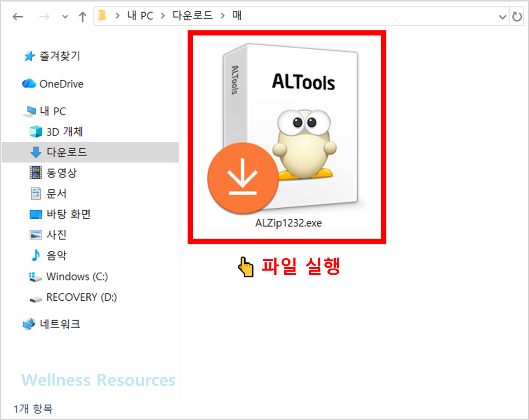Click the 사진 picture icon
The width and height of the screenshot is (529, 420).
click(36, 235)
